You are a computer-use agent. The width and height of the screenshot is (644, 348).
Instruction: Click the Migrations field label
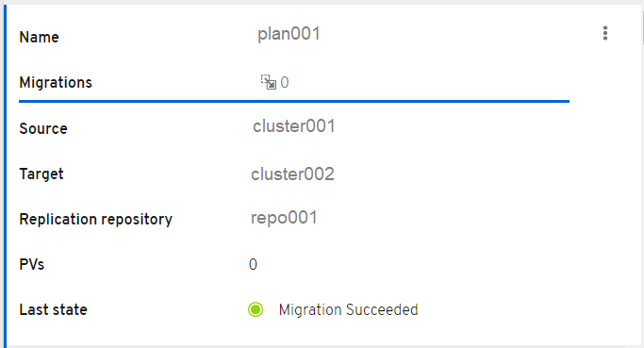click(56, 83)
